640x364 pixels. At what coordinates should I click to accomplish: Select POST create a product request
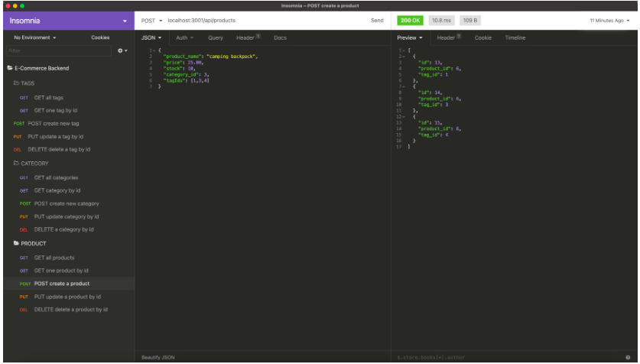[62, 284]
